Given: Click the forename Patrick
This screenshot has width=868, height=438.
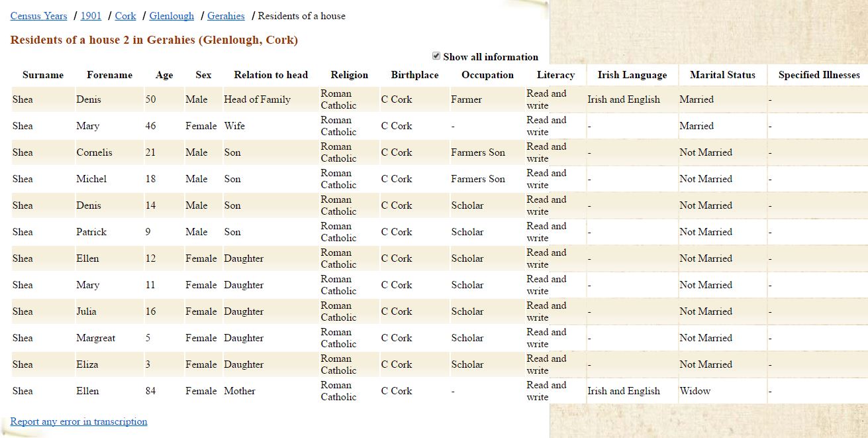Looking at the screenshot, I should [x=91, y=232].
